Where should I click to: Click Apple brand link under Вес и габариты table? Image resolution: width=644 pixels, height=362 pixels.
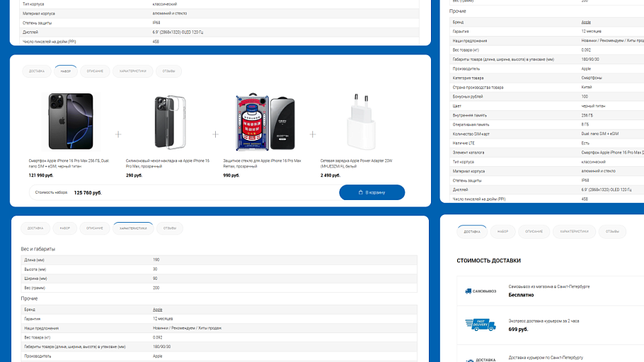click(x=158, y=310)
